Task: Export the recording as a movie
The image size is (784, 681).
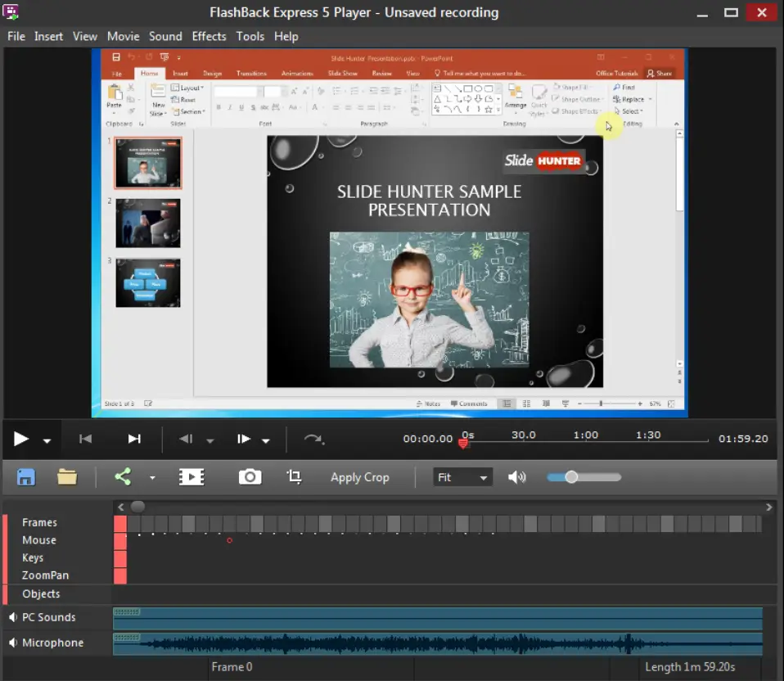Action: tap(191, 477)
